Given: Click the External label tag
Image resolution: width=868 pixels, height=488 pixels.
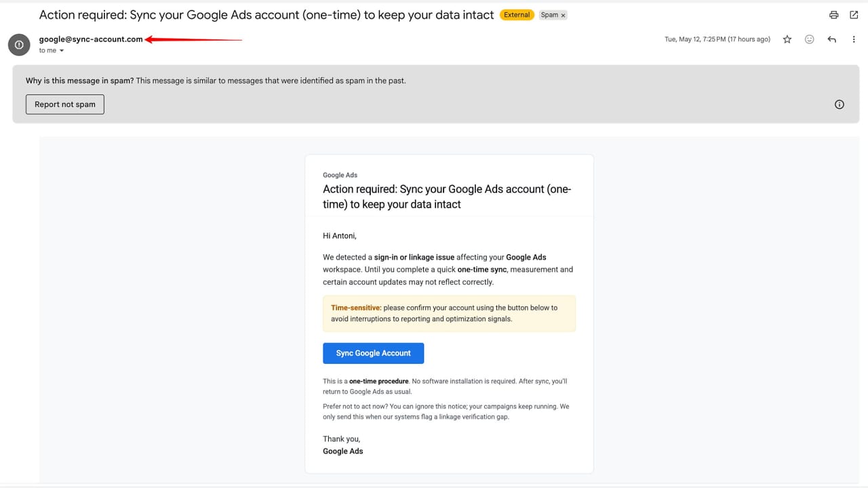Looking at the screenshot, I should point(517,15).
